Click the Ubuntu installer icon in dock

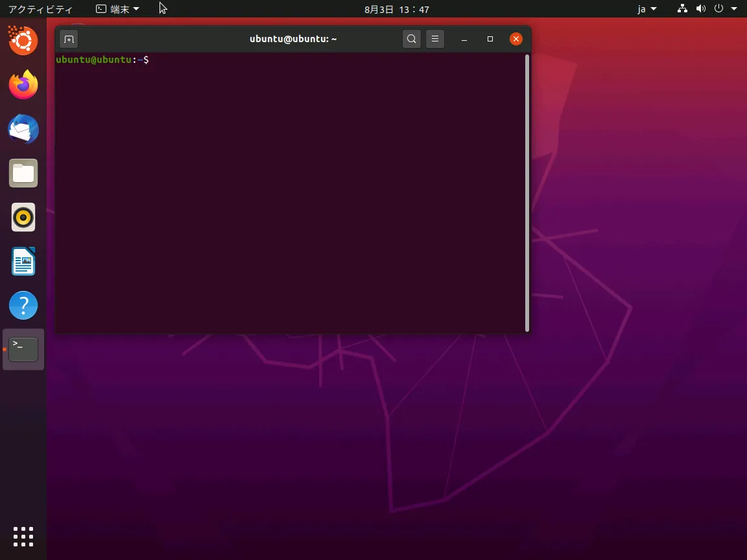pos(23,41)
